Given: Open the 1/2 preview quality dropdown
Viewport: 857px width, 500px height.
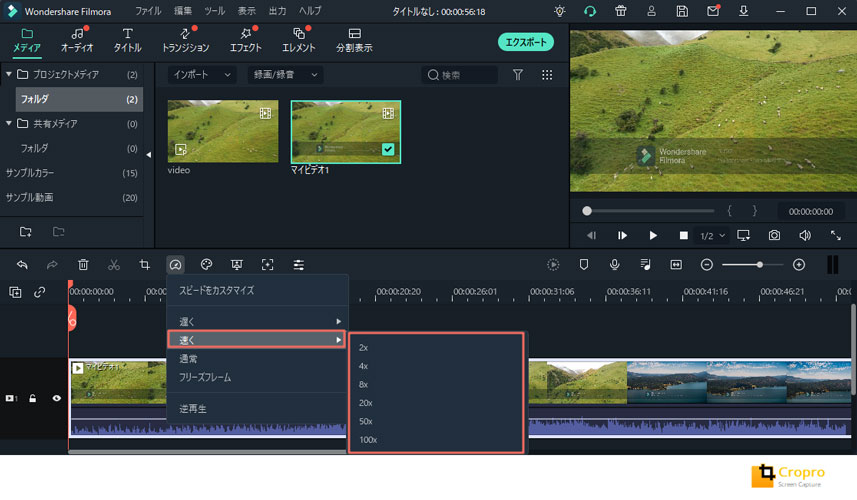Looking at the screenshot, I should coord(712,236).
